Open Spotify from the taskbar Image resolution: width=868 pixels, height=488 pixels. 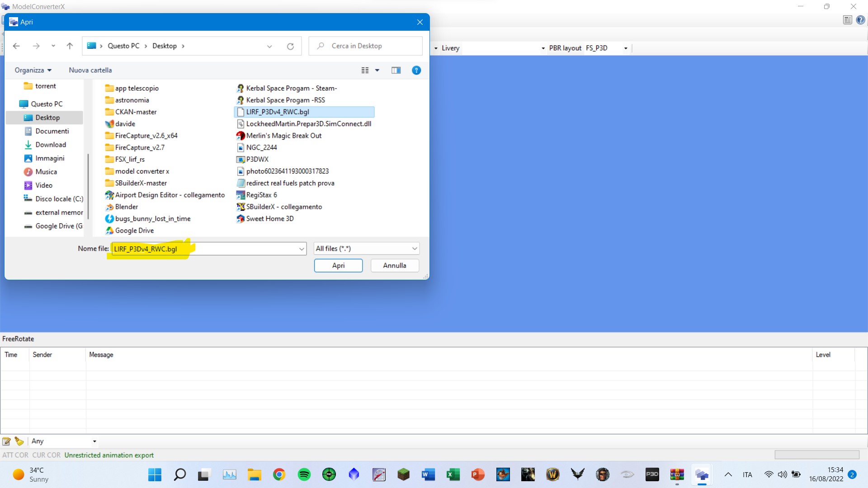tap(304, 474)
